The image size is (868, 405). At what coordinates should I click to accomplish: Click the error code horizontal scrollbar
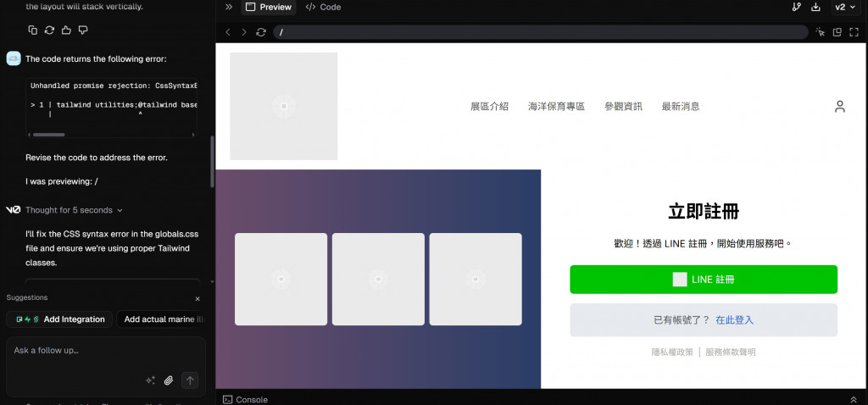pyautogui.click(x=48, y=135)
